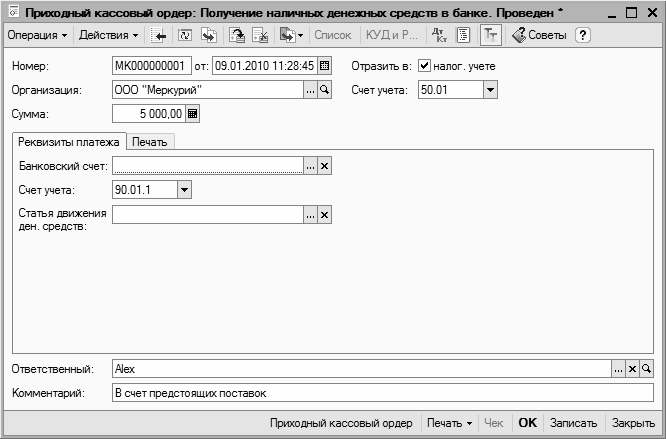666x439 pixels.
Task: Click into the Комментарий text field
Action: [380, 393]
